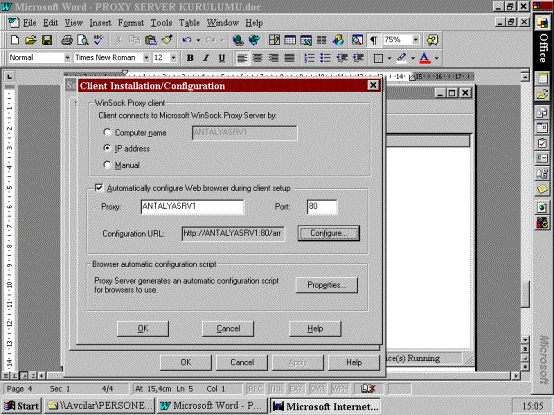This screenshot has height=415, width=554.
Task: Apply Bold formatting
Action: (x=190, y=58)
